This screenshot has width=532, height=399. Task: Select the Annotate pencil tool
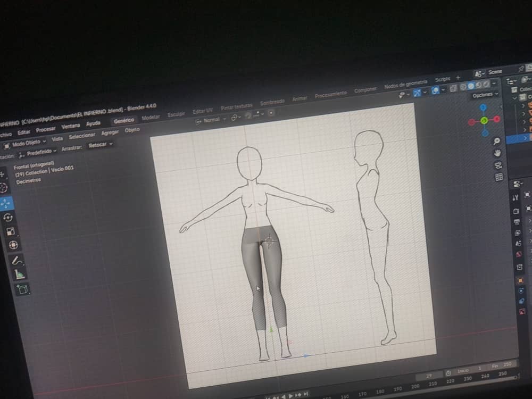tap(16, 261)
